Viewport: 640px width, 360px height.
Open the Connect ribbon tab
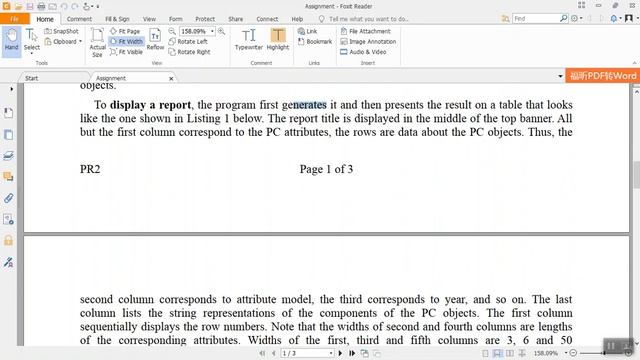[x=267, y=19]
